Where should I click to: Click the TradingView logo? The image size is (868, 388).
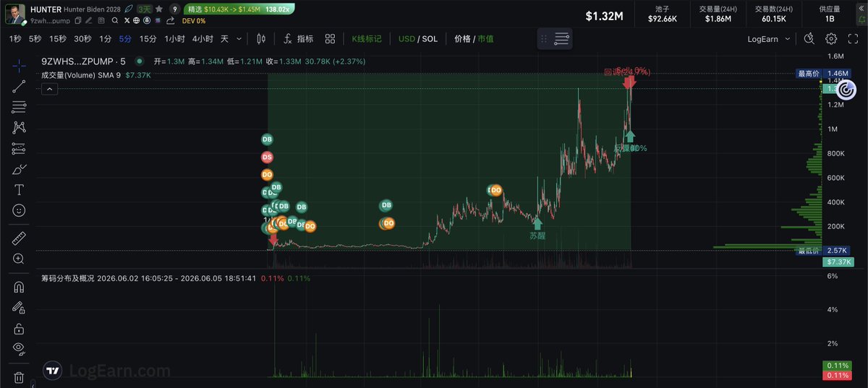tap(52, 371)
